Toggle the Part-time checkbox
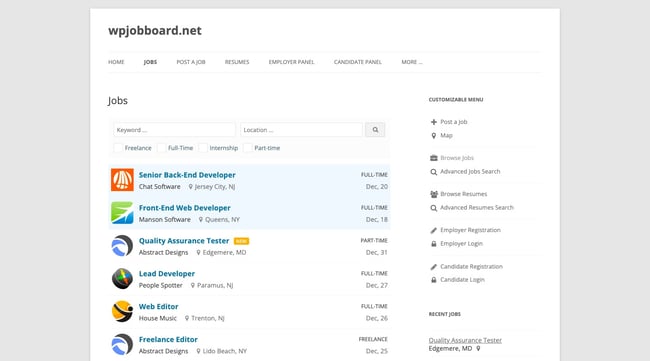This screenshot has width=650, height=361. tap(247, 148)
